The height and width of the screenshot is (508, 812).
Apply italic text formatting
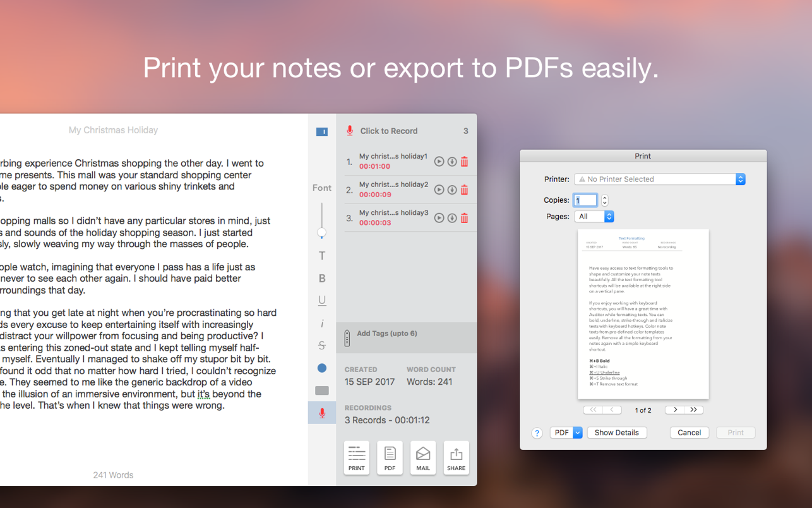tap(322, 324)
